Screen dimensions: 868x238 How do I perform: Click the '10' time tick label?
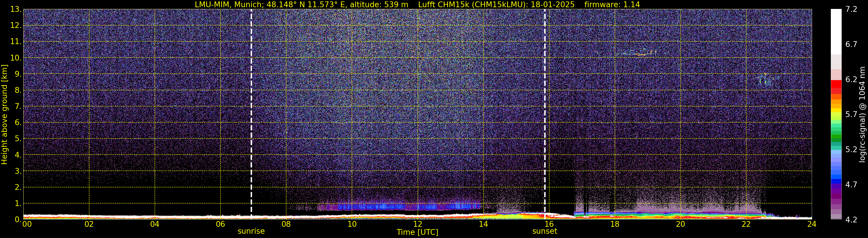[x=352, y=224]
